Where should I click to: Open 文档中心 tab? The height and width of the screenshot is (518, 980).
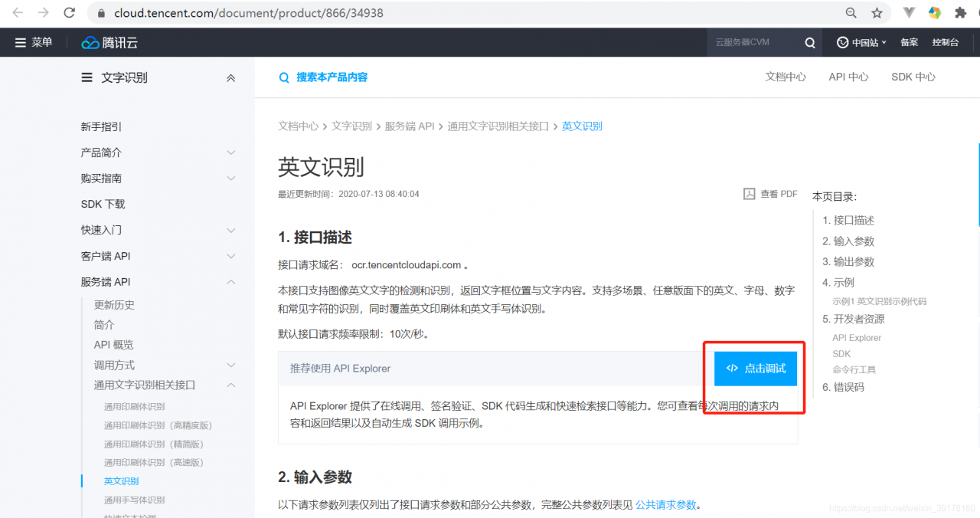(786, 77)
